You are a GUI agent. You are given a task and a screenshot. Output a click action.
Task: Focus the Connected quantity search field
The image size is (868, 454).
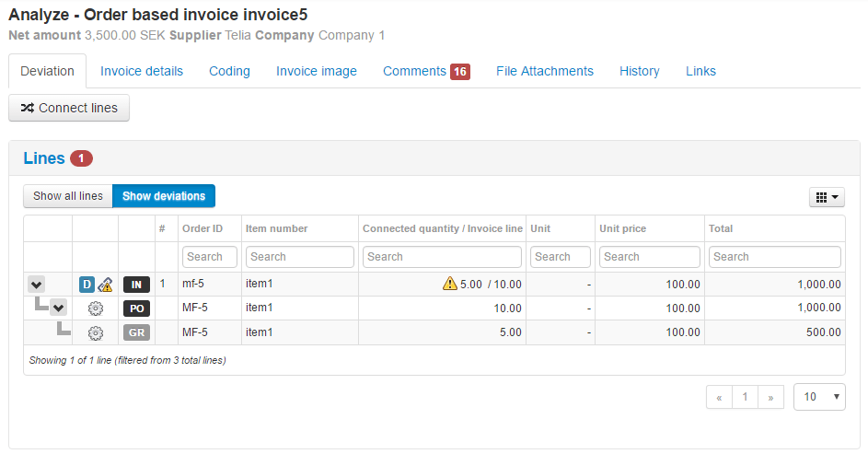click(x=443, y=257)
